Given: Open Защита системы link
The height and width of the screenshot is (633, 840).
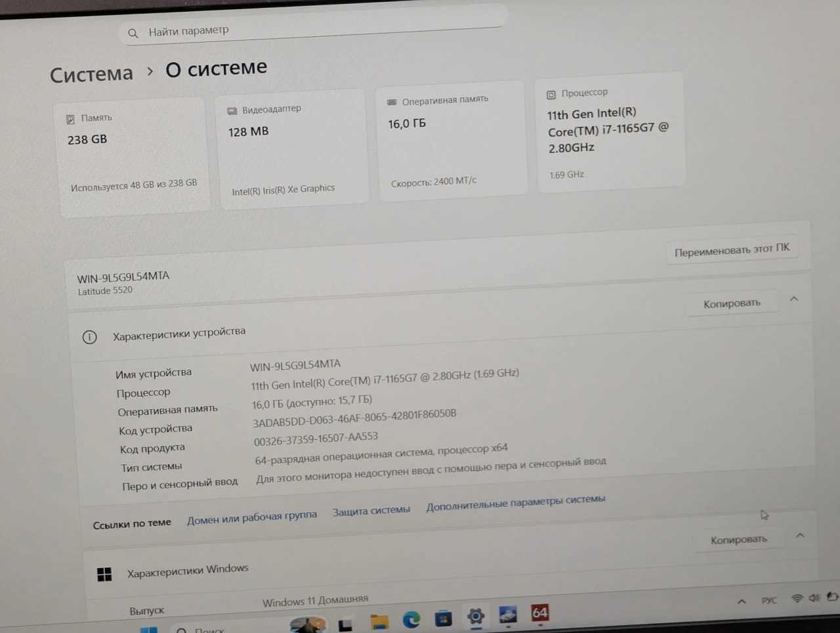Looking at the screenshot, I should coord(371,510).
